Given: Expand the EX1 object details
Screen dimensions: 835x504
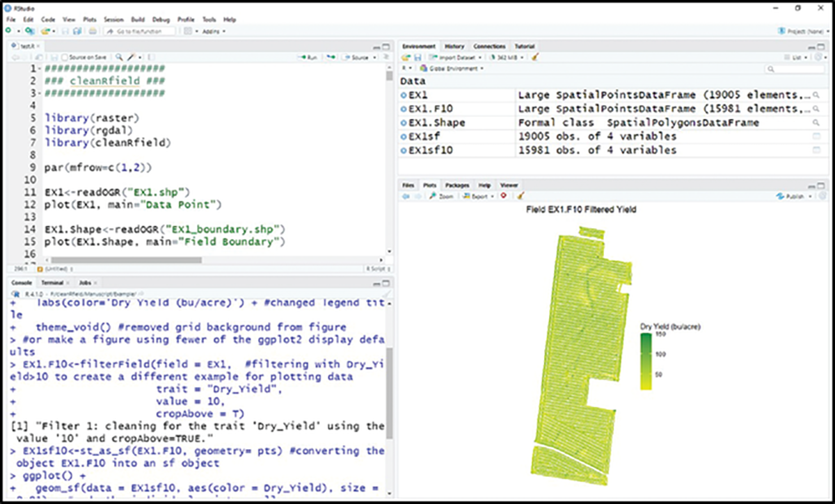Looking at the screenshot, I should tap(404, 96).
